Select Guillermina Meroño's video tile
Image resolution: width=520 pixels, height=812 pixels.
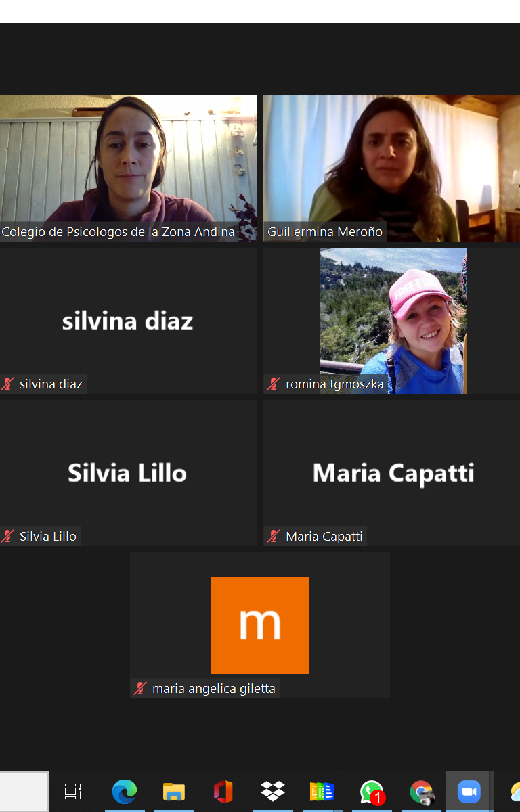[x=391, y=168]
